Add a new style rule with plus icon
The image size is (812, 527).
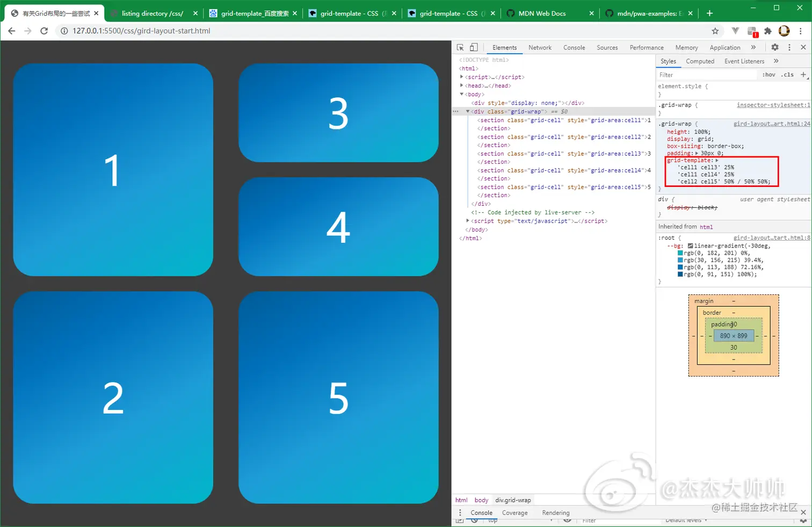pyautogui.click(x=803, y=75)
